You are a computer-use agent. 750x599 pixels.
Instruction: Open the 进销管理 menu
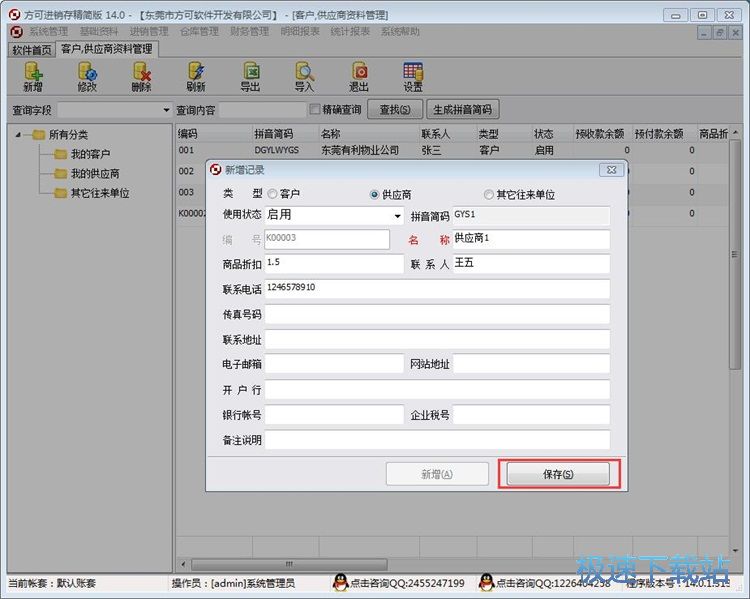(x=149, y=32)
